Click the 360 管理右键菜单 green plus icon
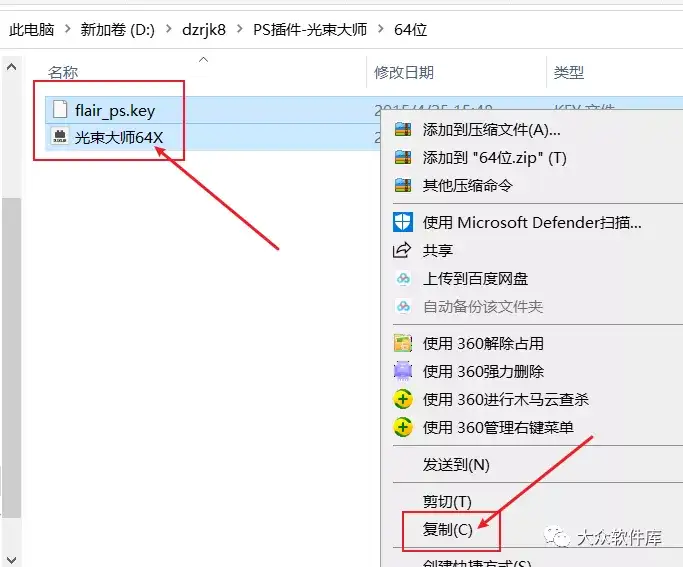 point(403,427)
